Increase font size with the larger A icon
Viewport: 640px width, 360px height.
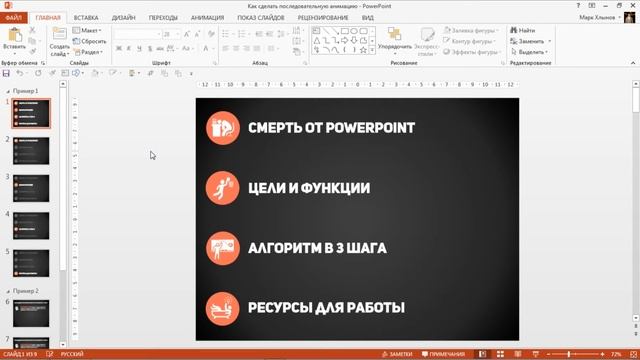tap(187, 34)
